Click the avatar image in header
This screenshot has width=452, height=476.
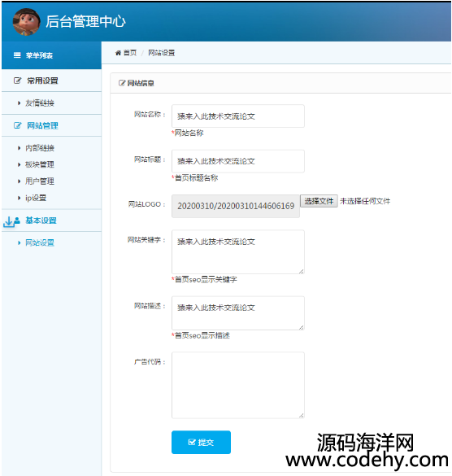pos(26,22)
